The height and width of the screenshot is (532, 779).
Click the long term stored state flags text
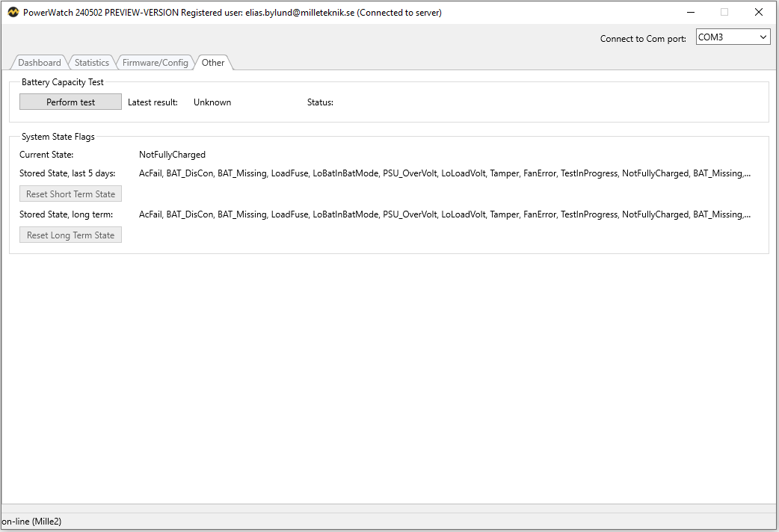(x=443, y=214)
